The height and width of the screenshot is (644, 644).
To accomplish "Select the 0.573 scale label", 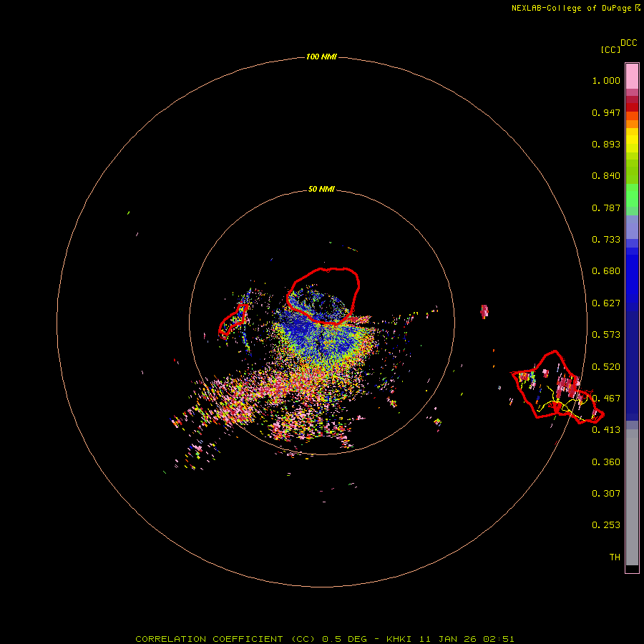I will pos(606,335).
